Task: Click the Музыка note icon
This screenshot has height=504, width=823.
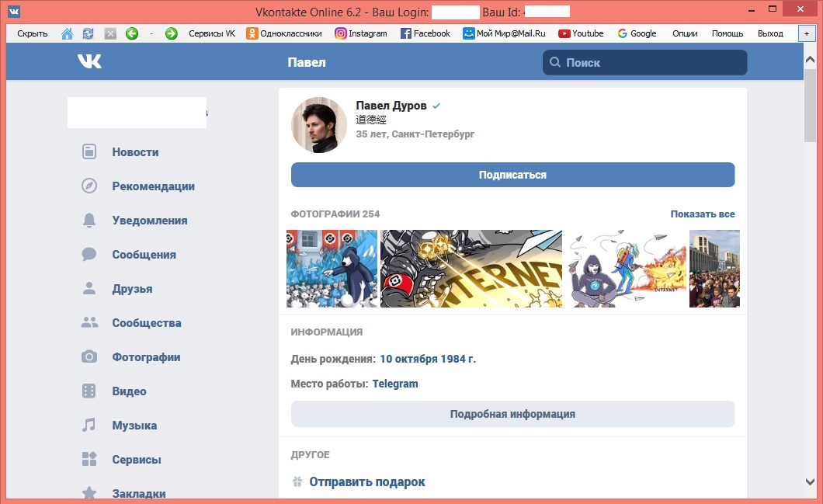Action: 89,425
